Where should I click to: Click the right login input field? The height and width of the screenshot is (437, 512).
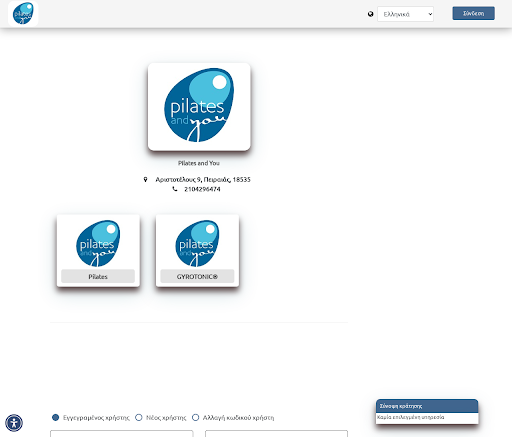pyautogui.click(x=276, y=433)
